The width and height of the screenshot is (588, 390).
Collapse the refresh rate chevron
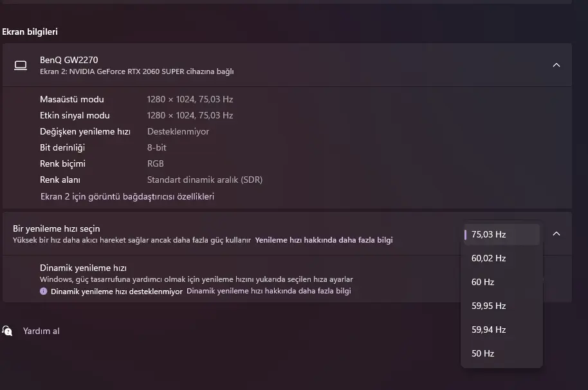pyautogui.click(x=556, y=234)
